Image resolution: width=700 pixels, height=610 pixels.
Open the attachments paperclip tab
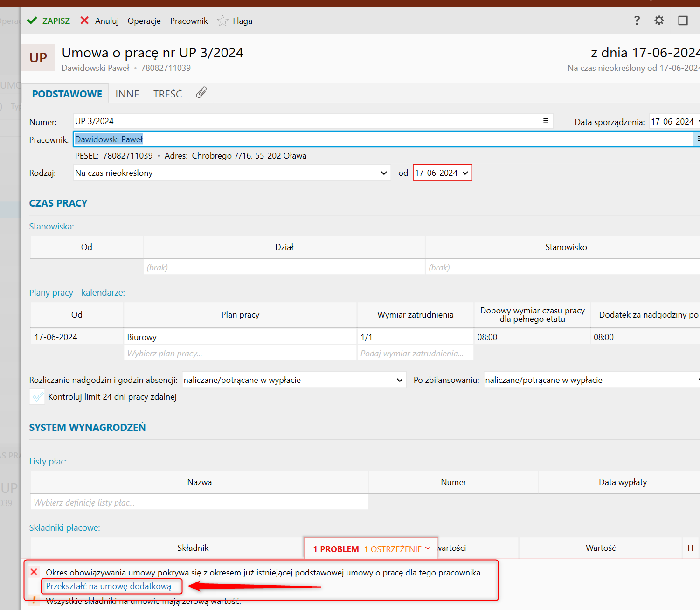click(201, 93)
